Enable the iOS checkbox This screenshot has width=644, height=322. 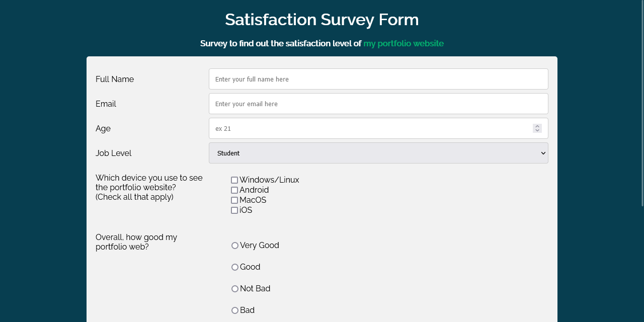tap(234, 210)
